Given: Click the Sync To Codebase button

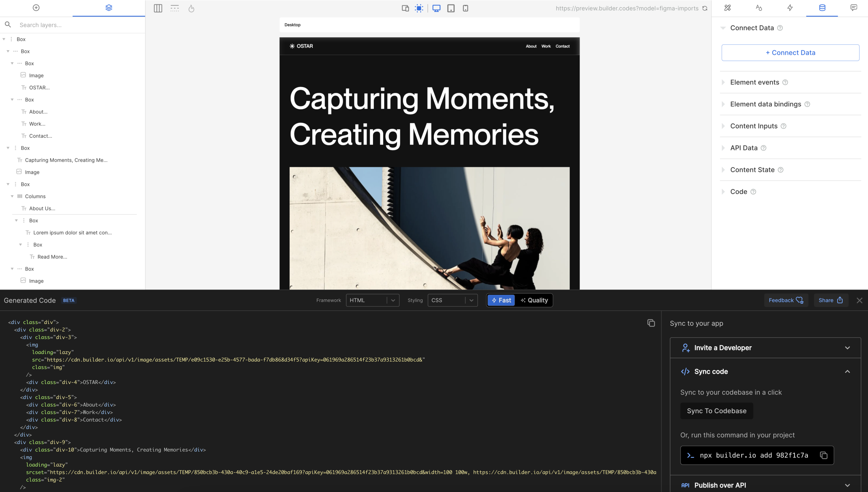Looking at the screenshot, I should (x=716, y=411).
